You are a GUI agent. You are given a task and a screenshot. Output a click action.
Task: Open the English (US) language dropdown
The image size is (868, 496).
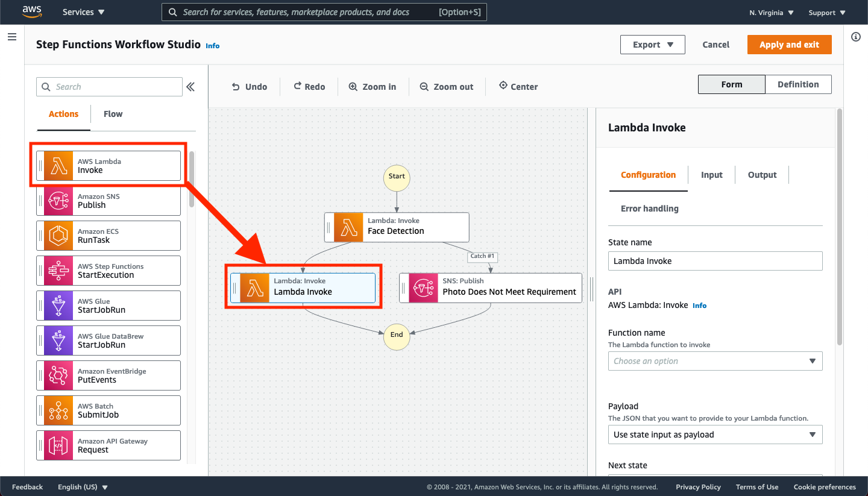[83, 487]
